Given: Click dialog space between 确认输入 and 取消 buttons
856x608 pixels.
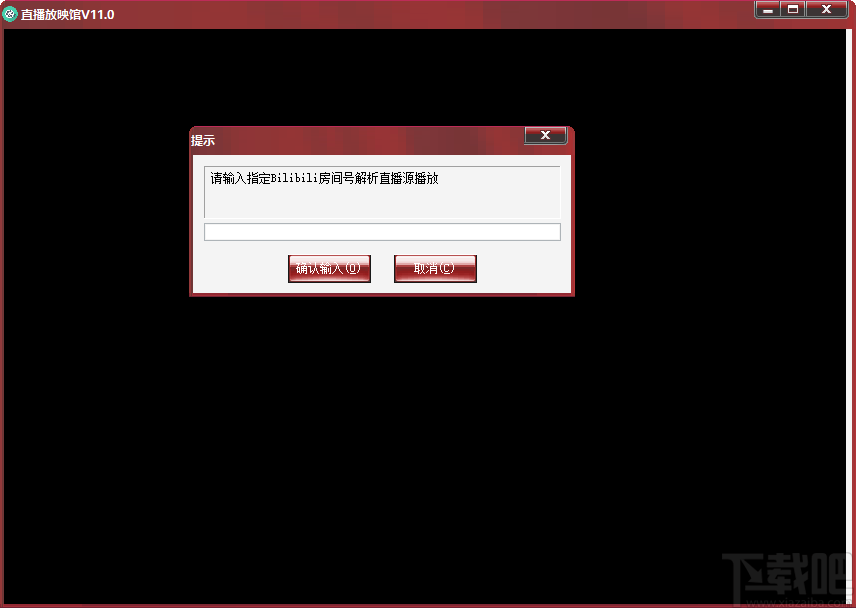Looking at the screenshot, I should pos(382,269).
